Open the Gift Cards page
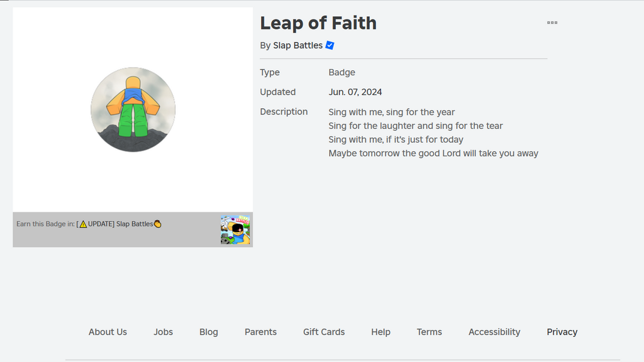The image size is (644, 362). click(x=323, y=332)
